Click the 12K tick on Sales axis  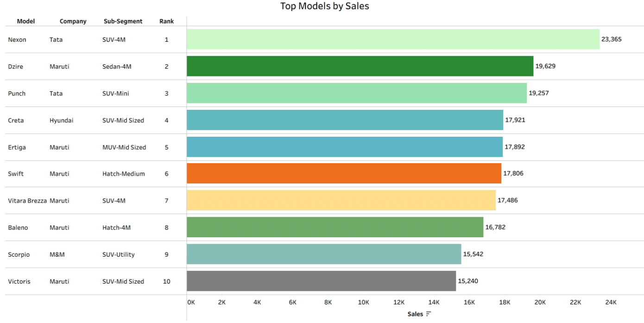click(399, 303)
